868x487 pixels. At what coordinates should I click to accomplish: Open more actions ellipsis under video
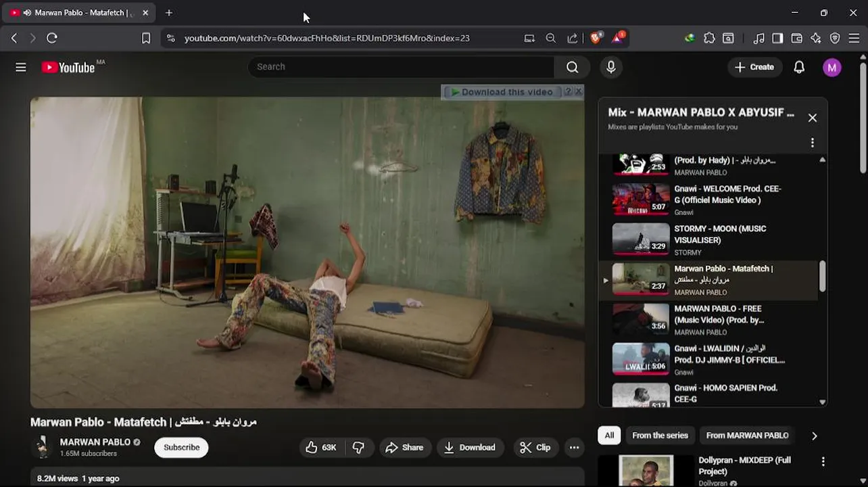574,447
